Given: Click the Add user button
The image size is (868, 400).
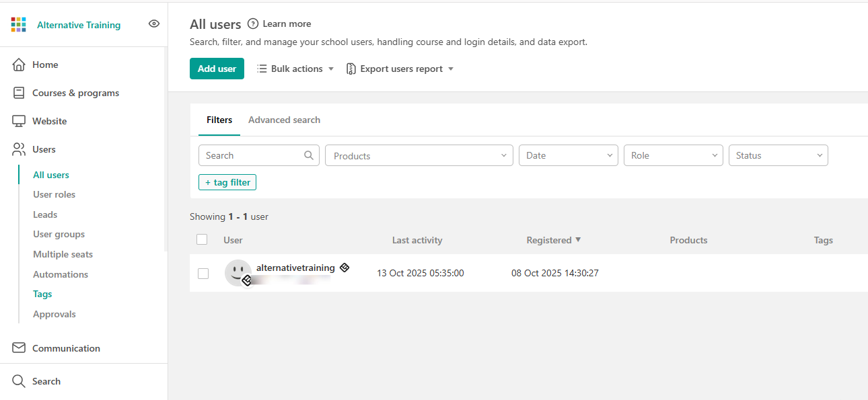Looking at the screenshot, I should [x=217, y=69].
